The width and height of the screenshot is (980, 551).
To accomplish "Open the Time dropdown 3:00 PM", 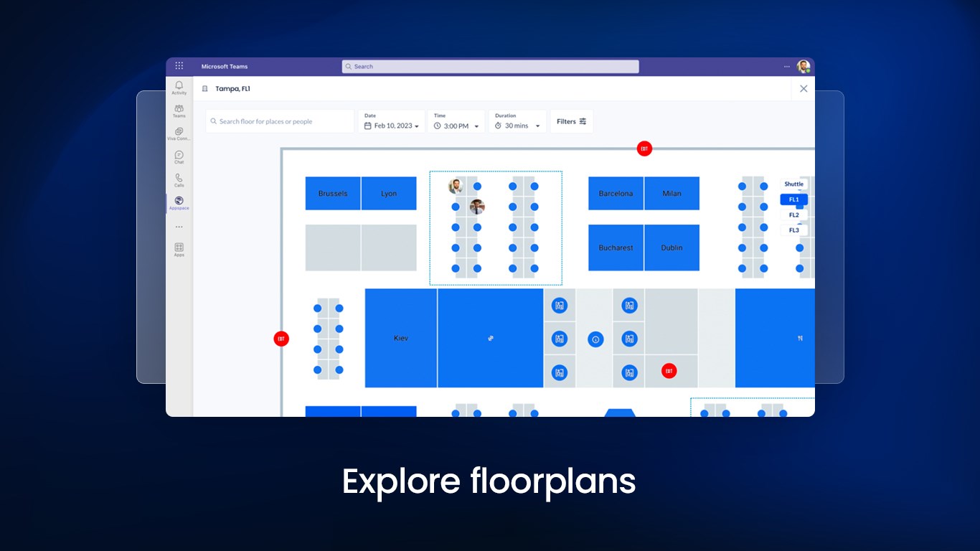I will 456,121.
